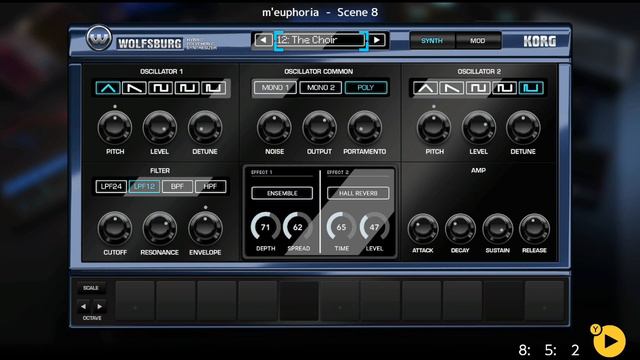Adjust Effect 2 Level dial showing 47
This screenshot has height=360, width=640.
(x=374, y=227)
